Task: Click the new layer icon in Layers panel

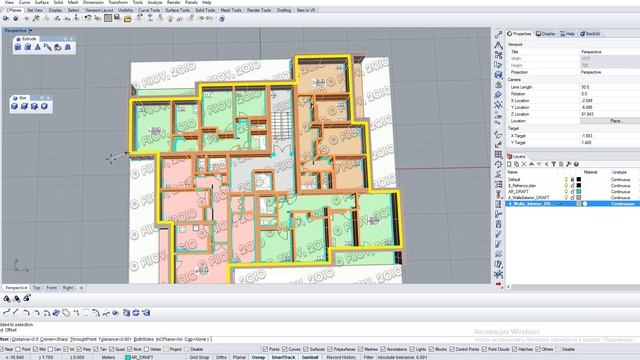Action: (509, 164)
